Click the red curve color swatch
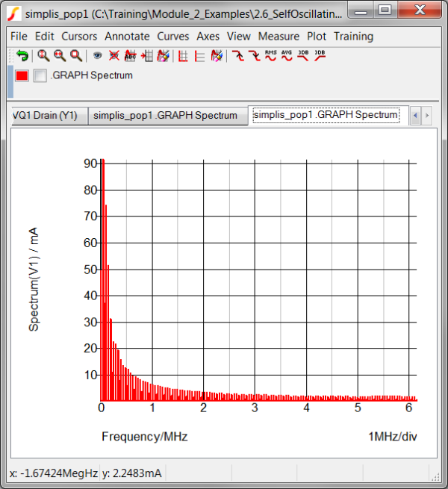 [x=22, y=75]
